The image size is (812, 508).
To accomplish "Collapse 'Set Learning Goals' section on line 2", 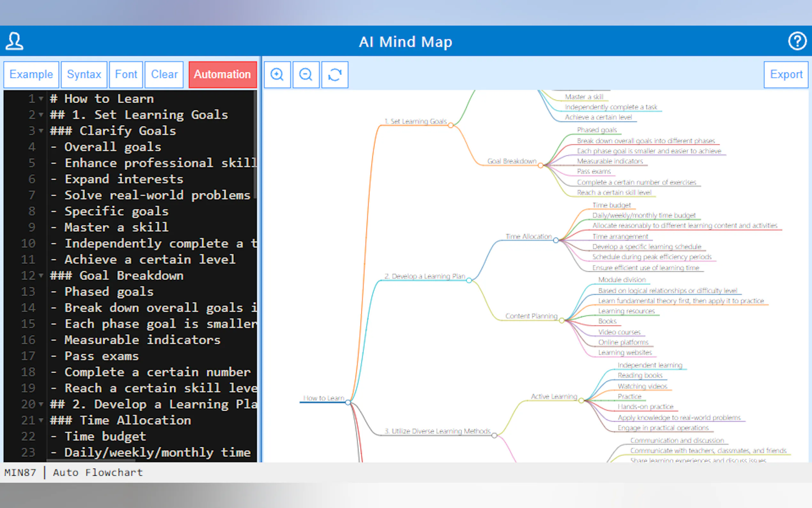I will point(41,115).
